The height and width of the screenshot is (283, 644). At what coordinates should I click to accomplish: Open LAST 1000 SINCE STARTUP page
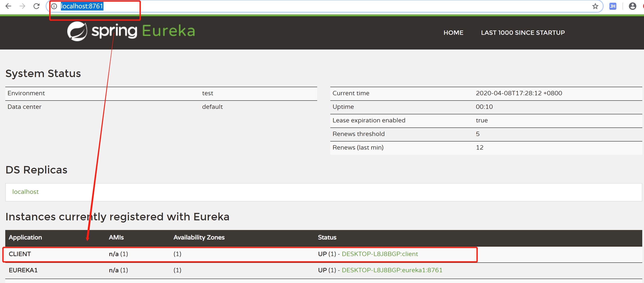[523, 33]
